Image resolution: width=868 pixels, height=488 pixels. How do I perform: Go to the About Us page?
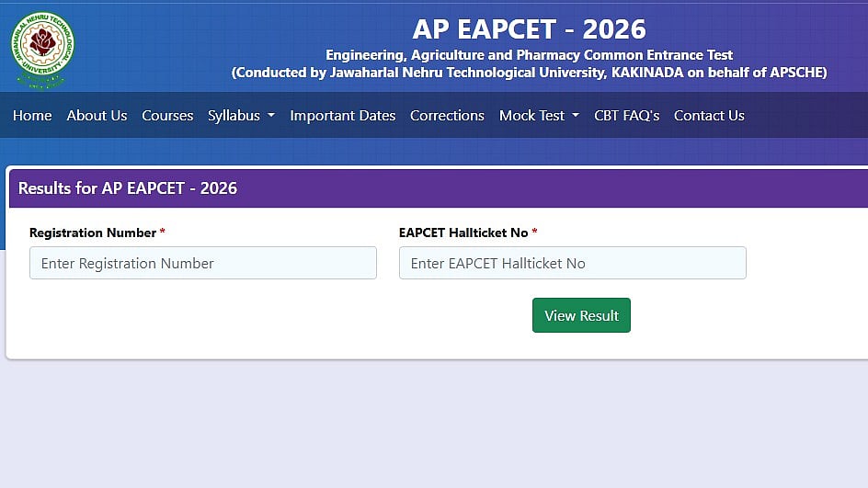point(97,116)
